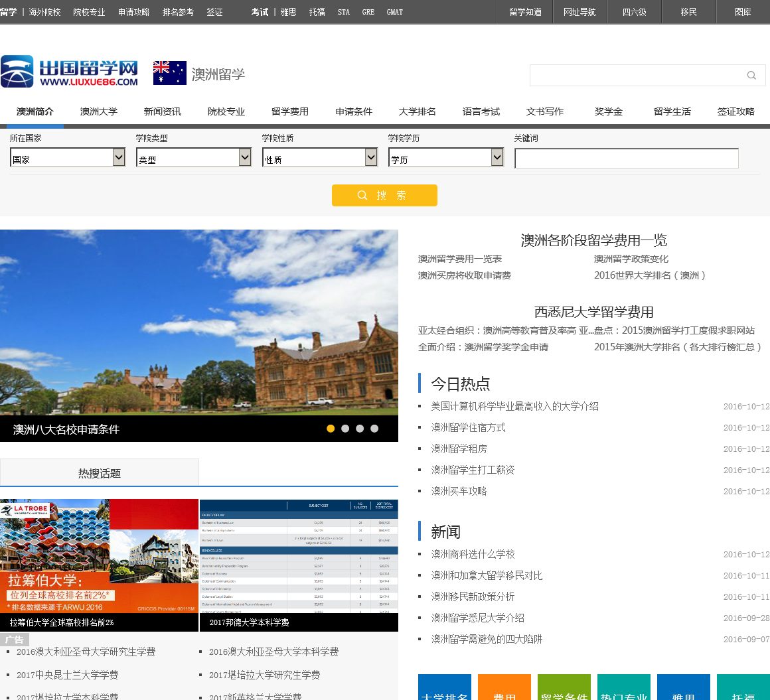
Task: Click the 关键词 keyword input field
Action: pyautogui.click(x=626, y=159)
